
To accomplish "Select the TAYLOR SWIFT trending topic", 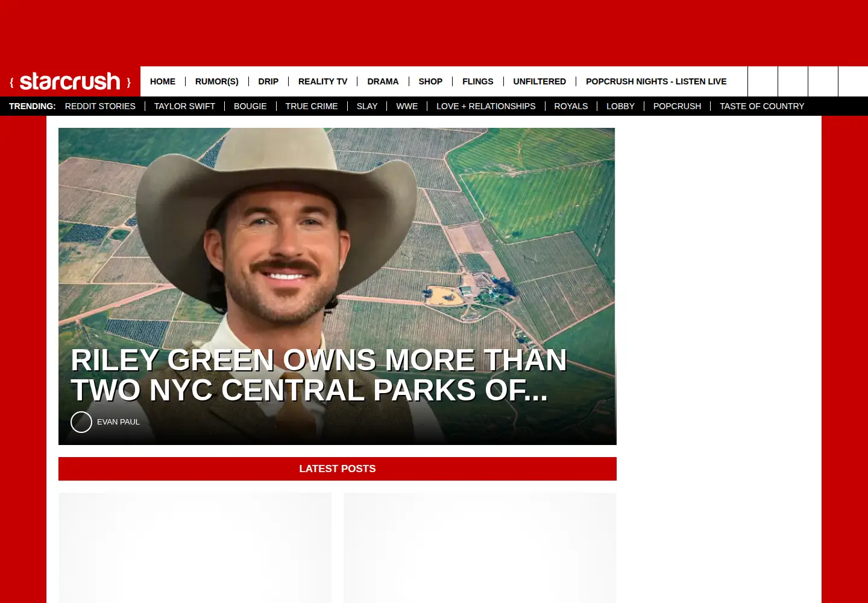I will (184, 106).
